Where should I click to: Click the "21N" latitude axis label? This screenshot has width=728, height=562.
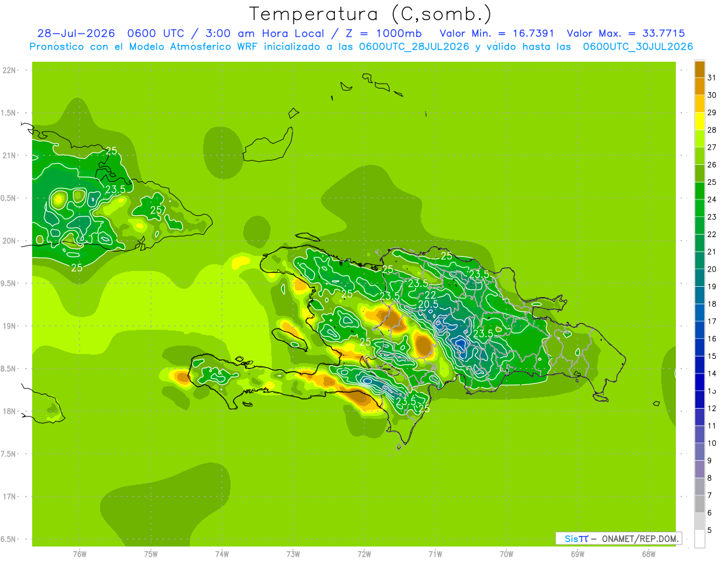9,155
